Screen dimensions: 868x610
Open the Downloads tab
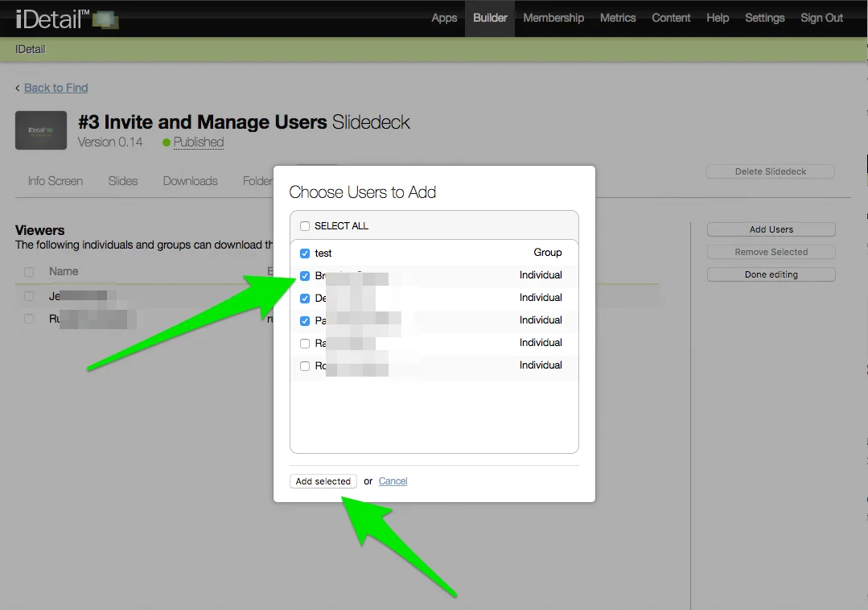coord(190,181)
